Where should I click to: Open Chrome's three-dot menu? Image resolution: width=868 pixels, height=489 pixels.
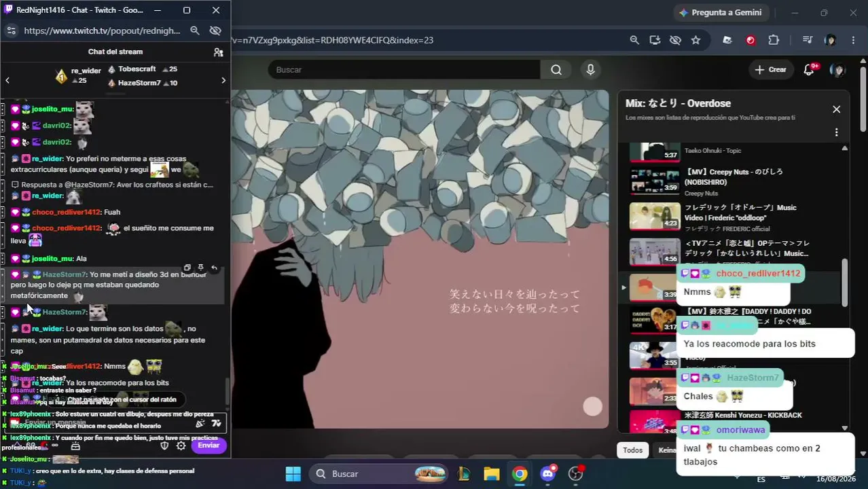click(x=853, y=40)
